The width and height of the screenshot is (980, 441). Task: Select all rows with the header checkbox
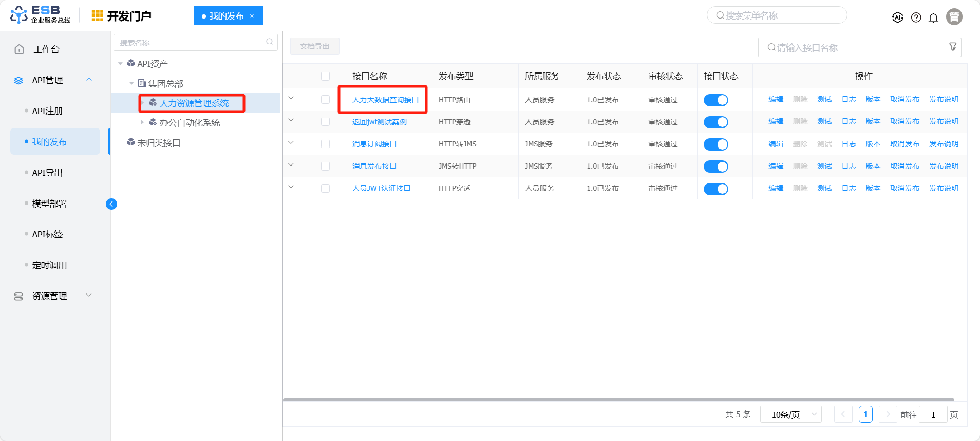pyautogui.click(x=325, y=76)
